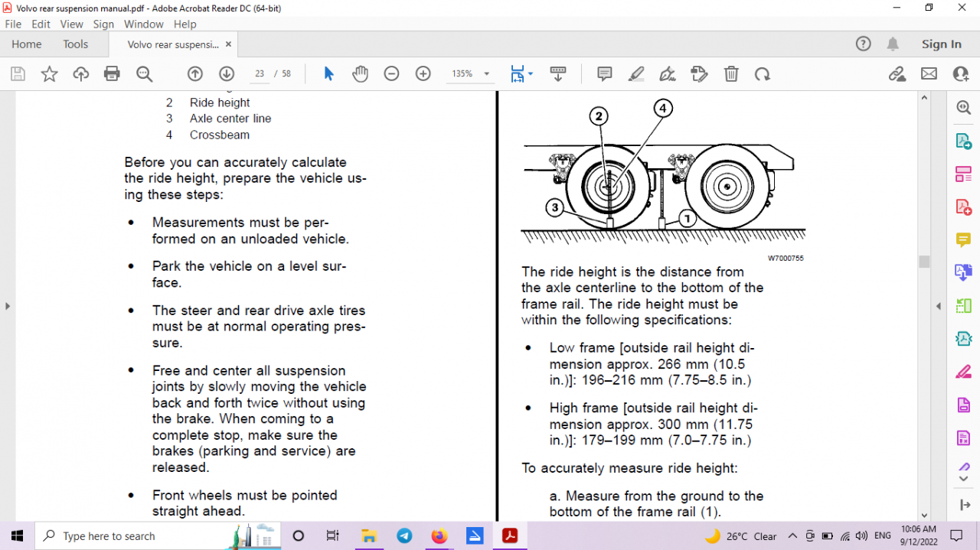Go to the previous page arrow
980x550 pixels.
click(x=195, y=74)
